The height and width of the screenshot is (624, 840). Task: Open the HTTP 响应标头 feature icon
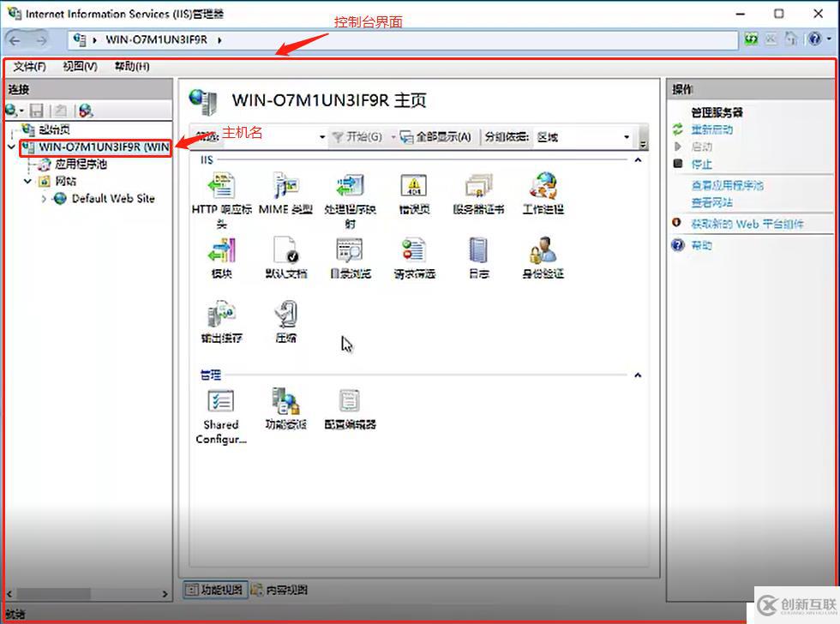(x=221, y=185)
